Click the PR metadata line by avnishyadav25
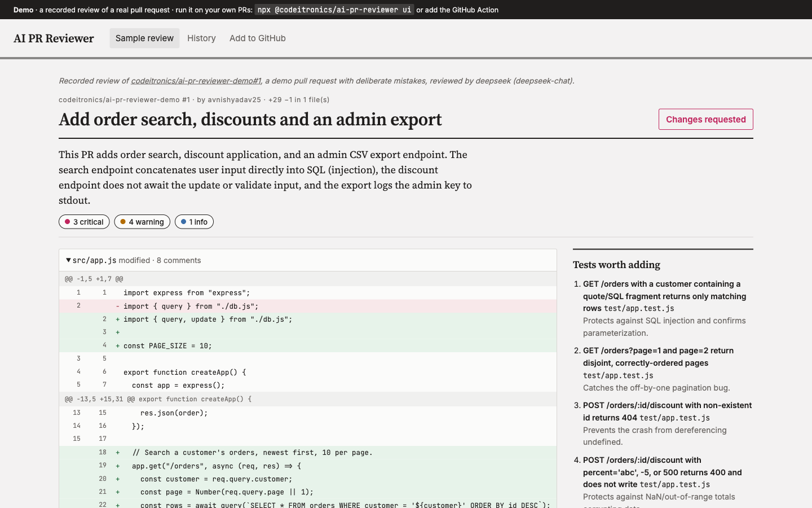This screenshot has width=812, height=508. coord(194,99)
